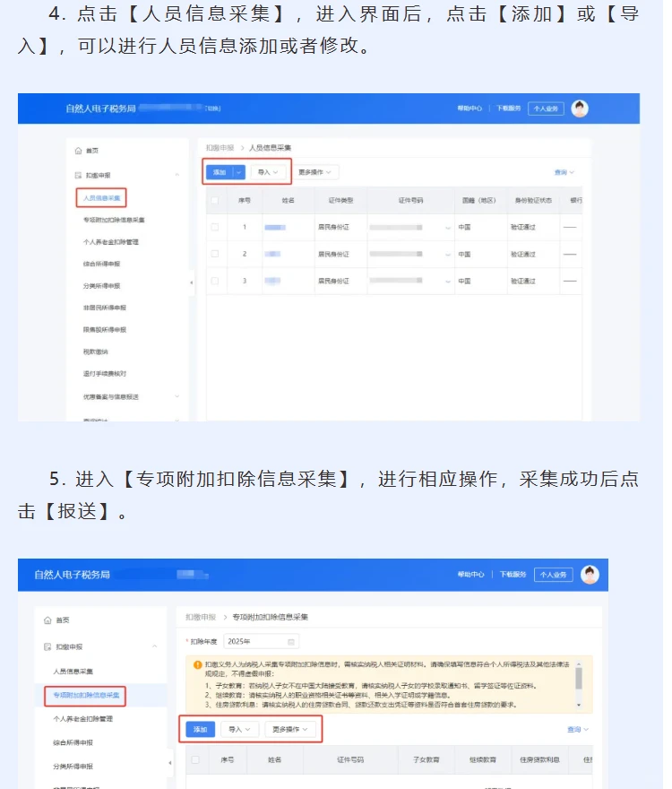This screenshot has height=789, width=672.
Task: Click notice box scrollbar thumb
Action: tap(579, 679)
